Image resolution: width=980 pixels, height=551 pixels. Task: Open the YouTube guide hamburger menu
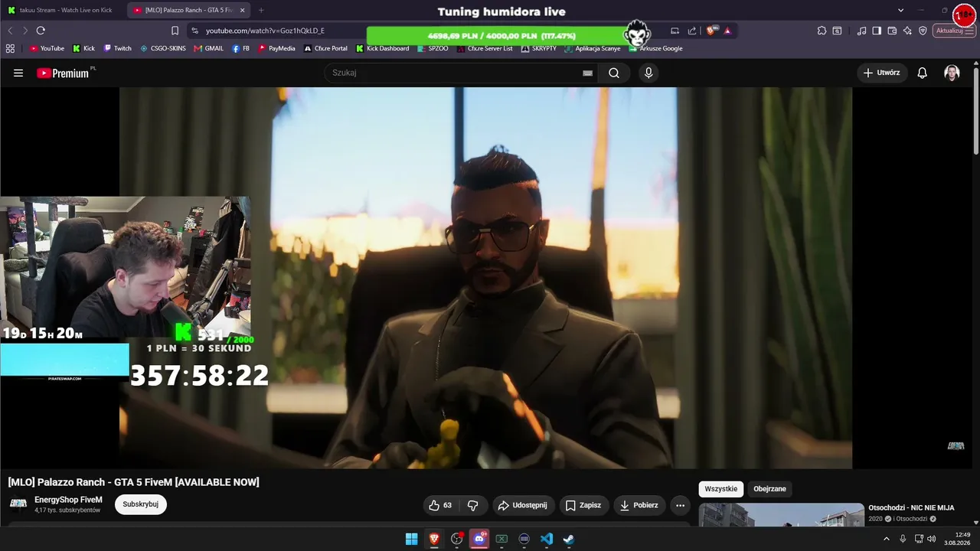click(x=18, y=73)
